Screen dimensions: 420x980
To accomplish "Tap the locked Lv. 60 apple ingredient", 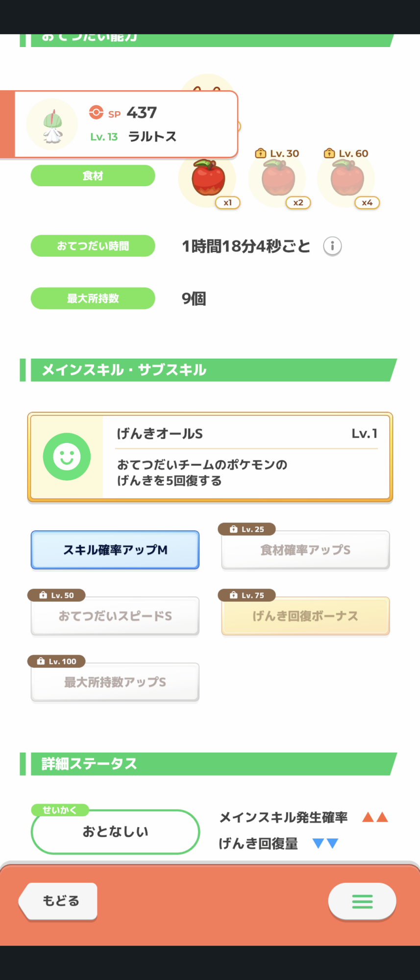I will click(x=347, y=179).
